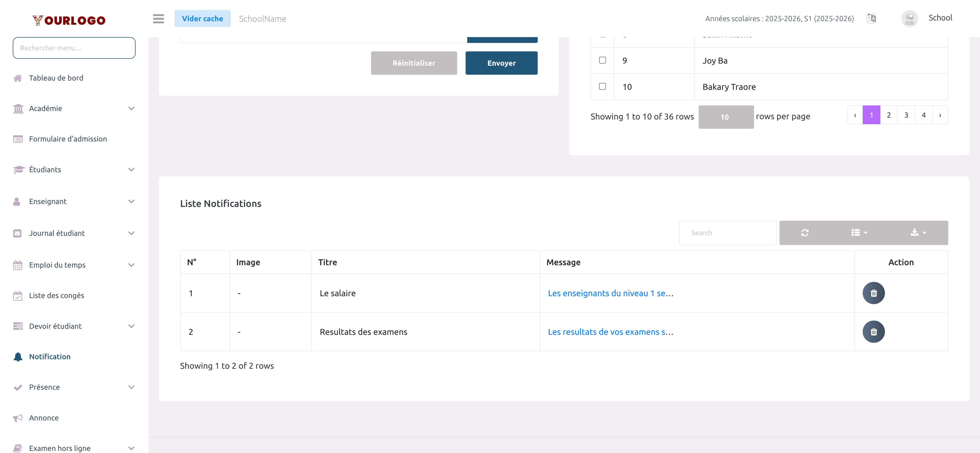Click the Notification bell icon in the sidebar
The image size is (980, 453).
click(x=17, y=356)
